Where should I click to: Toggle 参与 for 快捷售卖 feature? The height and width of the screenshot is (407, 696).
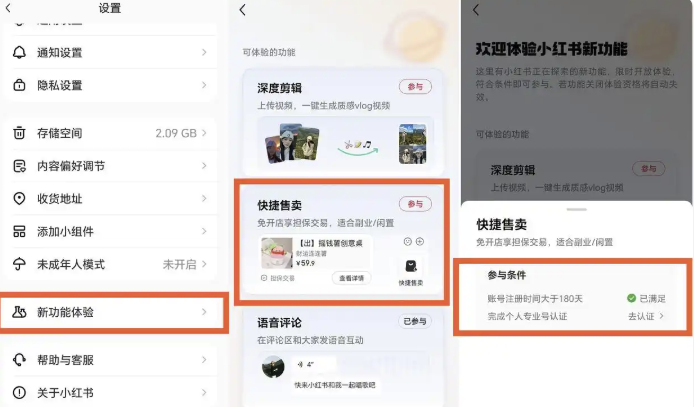coord(415,204)
